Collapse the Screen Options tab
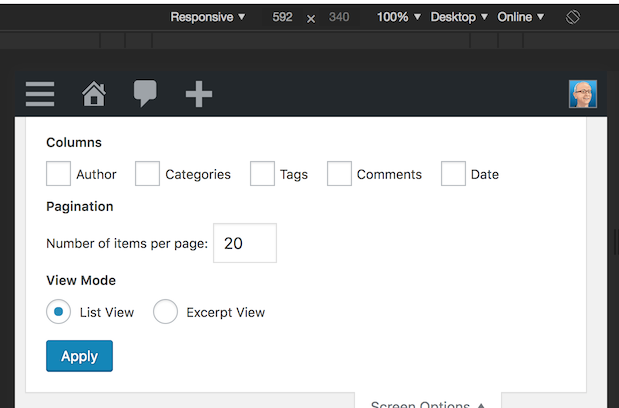Screen dimensions: 619x408 pos(428,402)
